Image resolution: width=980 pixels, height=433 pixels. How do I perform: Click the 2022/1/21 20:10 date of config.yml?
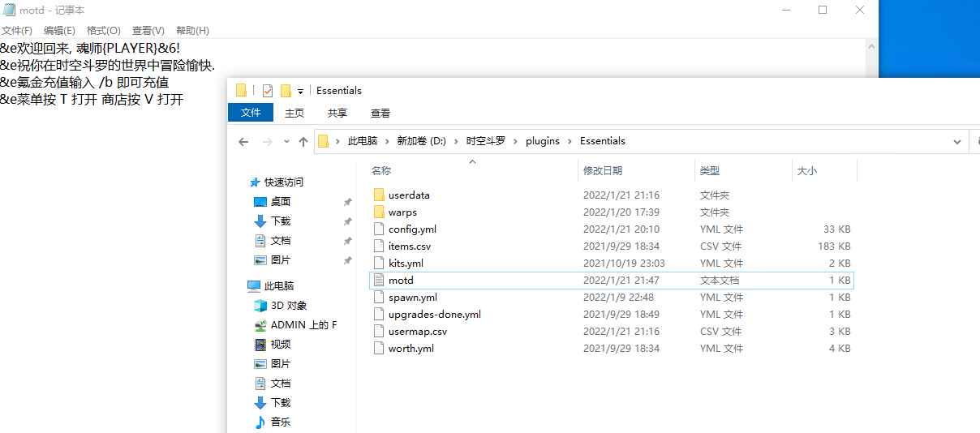point(621,229)
